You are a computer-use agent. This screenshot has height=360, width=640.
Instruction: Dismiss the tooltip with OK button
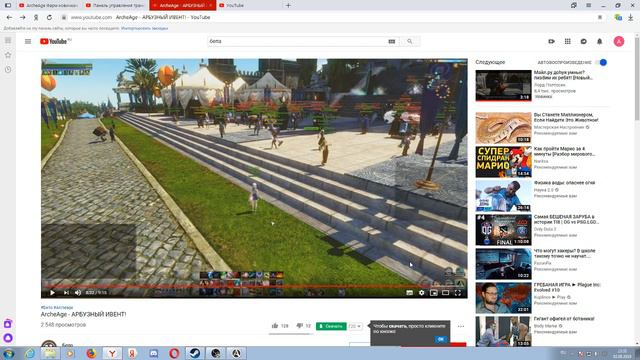440,339
